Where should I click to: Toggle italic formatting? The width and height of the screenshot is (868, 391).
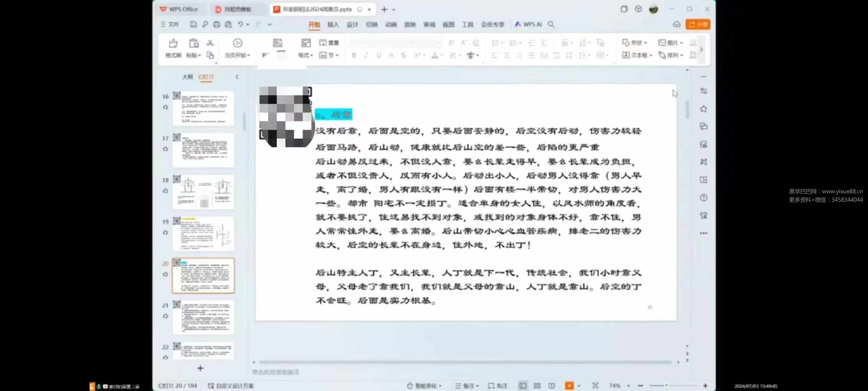(366, 55)
